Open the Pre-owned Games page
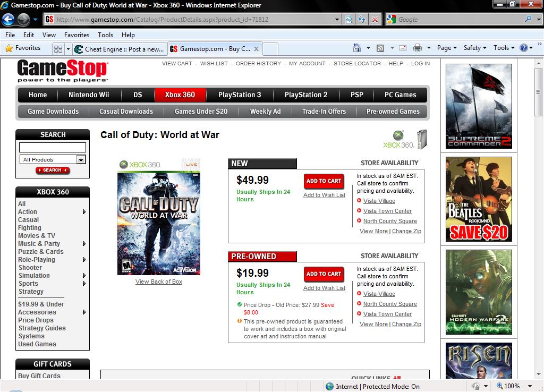The width and height of the screenshot is (544, 392). [393, 112]
